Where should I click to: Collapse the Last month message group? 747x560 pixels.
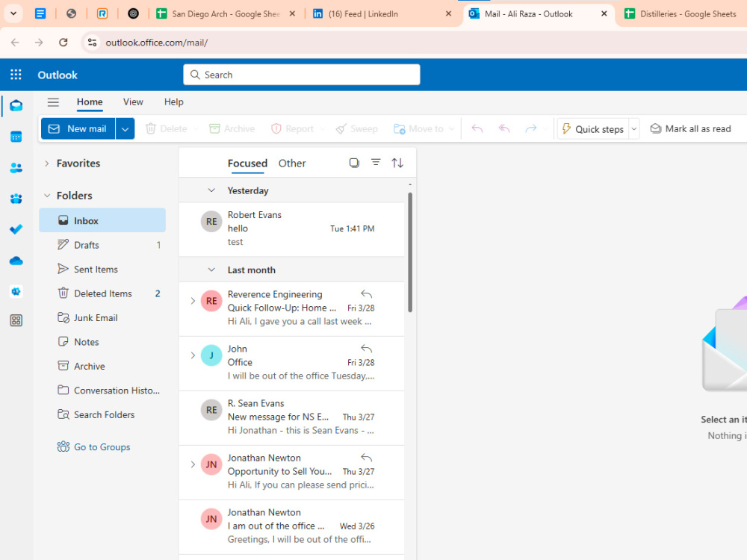[211, 270]
